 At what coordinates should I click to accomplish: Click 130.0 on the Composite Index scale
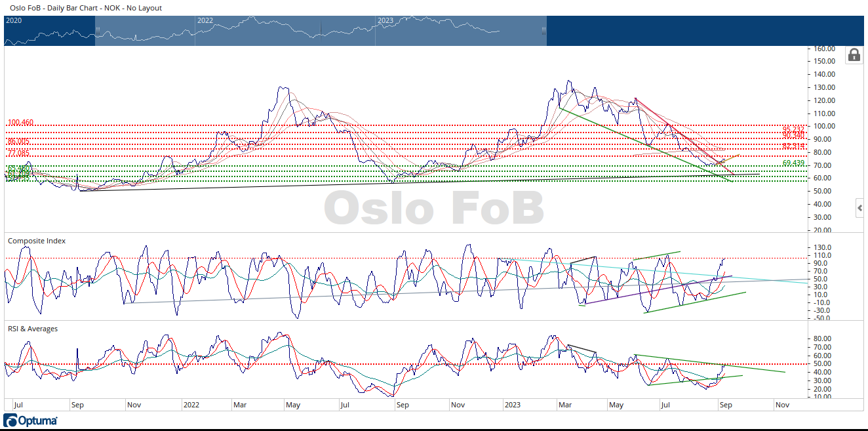823,247
